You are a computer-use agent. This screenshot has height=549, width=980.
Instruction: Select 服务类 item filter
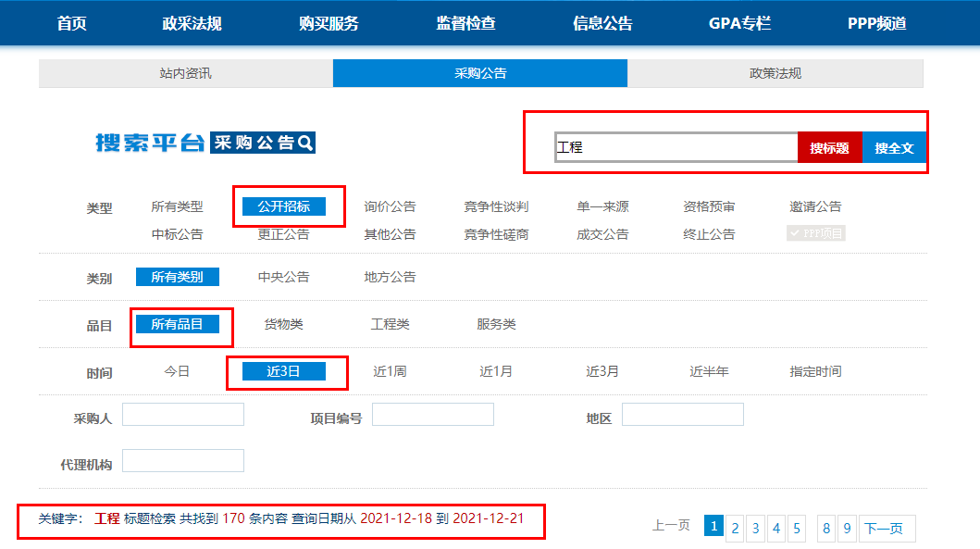(496, 324)
